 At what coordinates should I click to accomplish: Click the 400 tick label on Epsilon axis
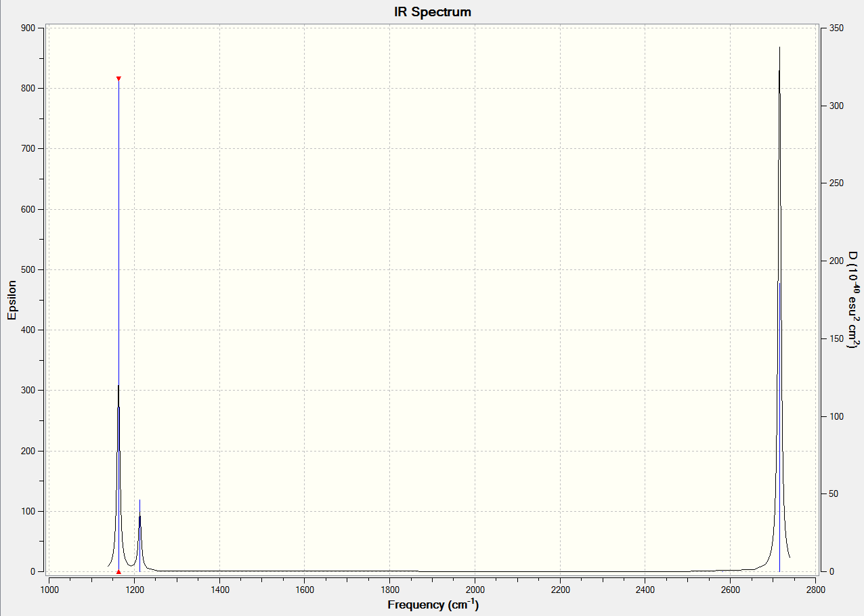pos(27,330)
